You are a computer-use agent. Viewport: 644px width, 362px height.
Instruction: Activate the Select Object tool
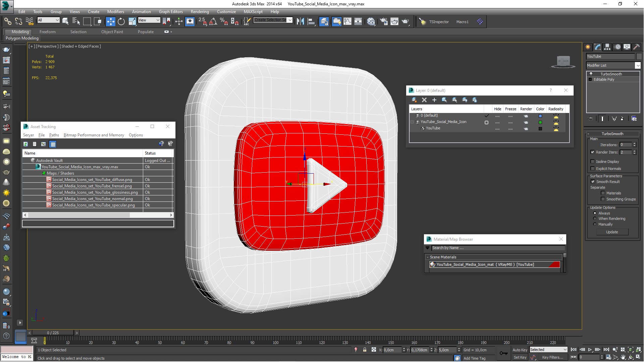pyautogui.click(x=65, y=21)
